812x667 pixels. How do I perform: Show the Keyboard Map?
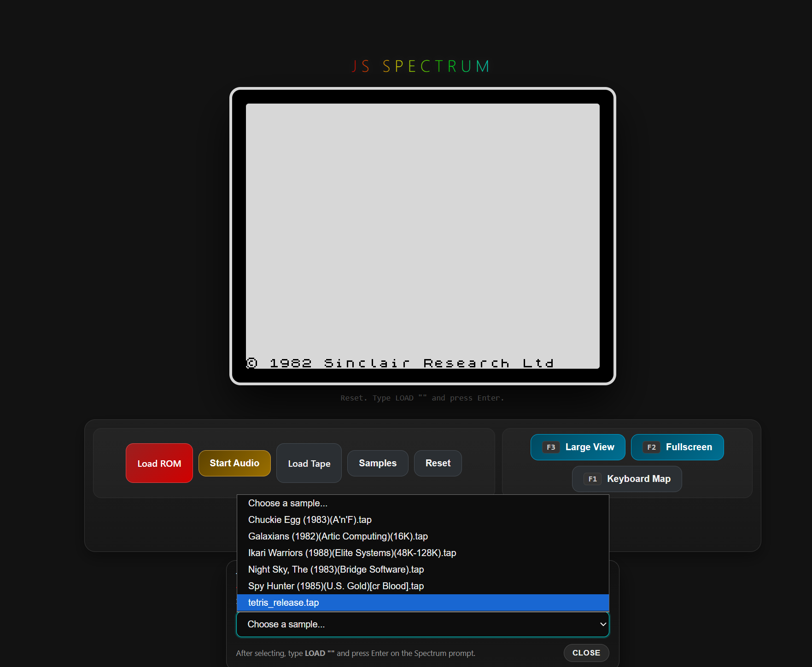click(x=627, y=479)
